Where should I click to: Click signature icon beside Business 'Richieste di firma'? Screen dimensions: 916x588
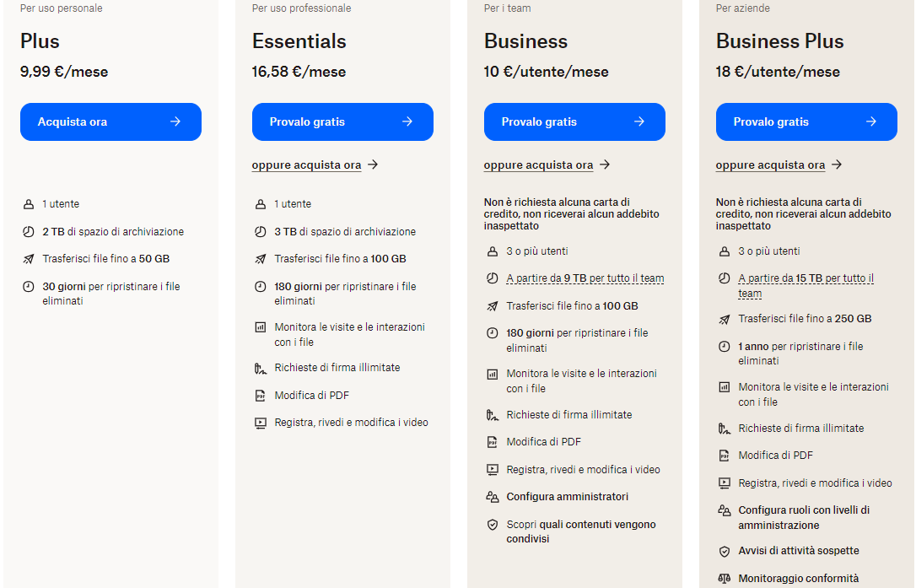[493, 415]
